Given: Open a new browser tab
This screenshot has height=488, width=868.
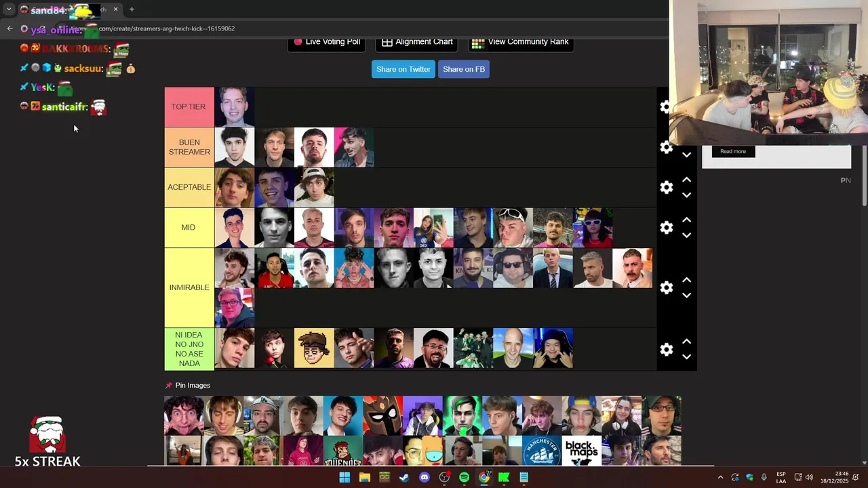Looking at the screenshot, I should pos(132,9).
